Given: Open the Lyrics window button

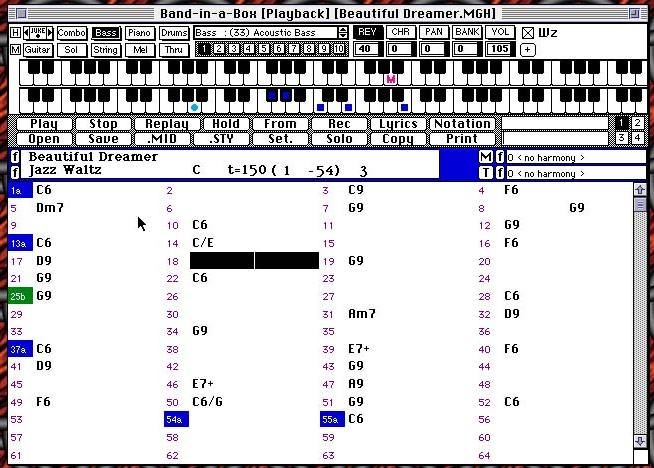Looking at the screenshot, I should tap(398, 124).
